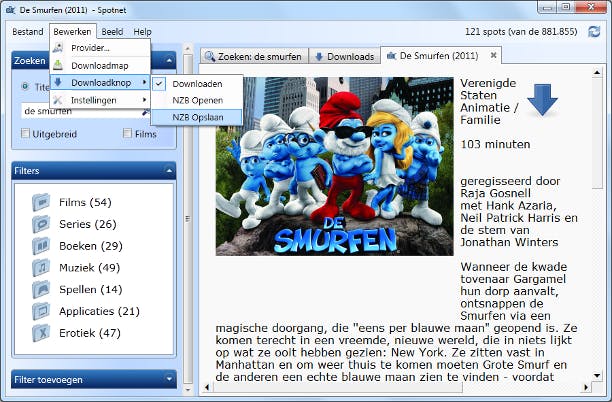The image size is (612, 402).
Task: Open the Instellingen submenu arrow
Action: coord(145,100)
